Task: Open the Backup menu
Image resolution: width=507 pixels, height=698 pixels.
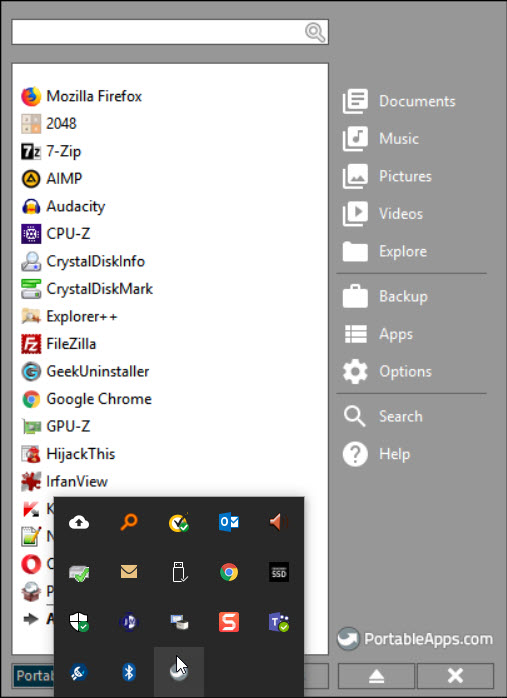Action: [385, 296]
